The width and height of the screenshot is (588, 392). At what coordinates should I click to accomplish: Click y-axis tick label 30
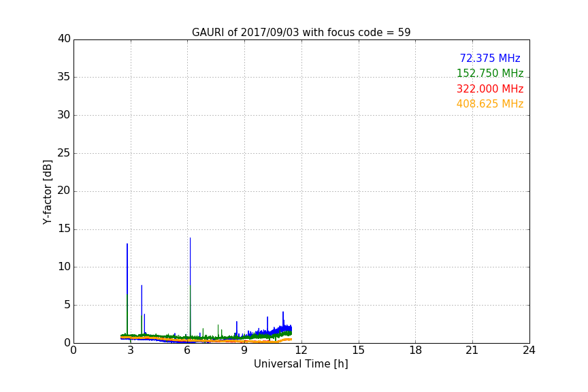pos(64,115)
